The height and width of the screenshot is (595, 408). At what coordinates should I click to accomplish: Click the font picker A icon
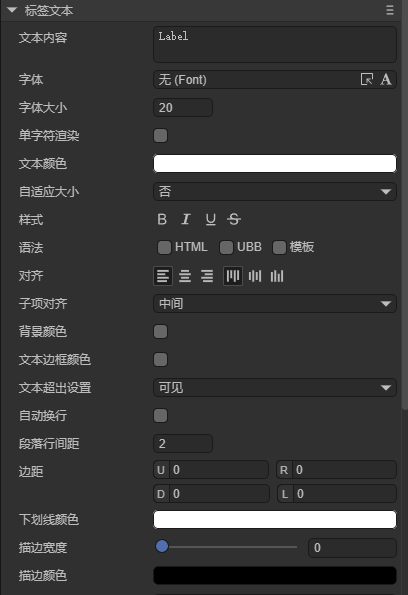(386, 80)
